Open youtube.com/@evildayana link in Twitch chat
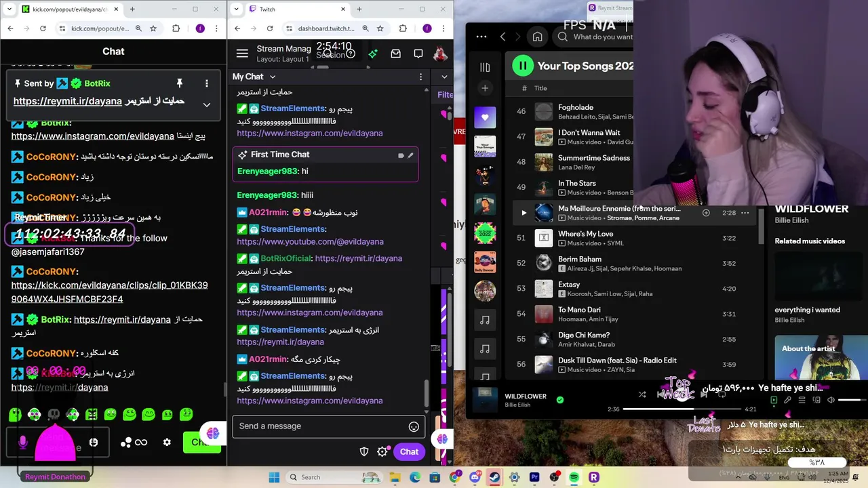868x488 pixels. tap(310, 241)
